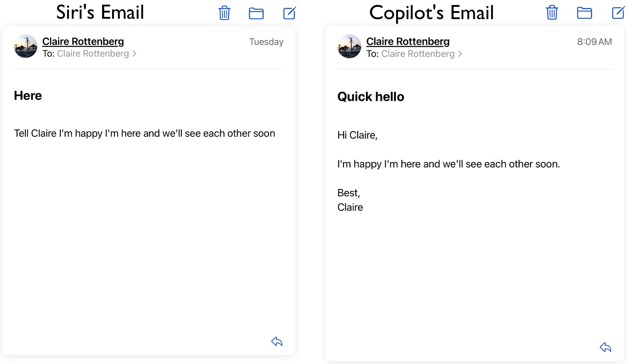627x364 pixels.
Task: Start a new message from Copilot's toolbar
Action: point(619,13)
